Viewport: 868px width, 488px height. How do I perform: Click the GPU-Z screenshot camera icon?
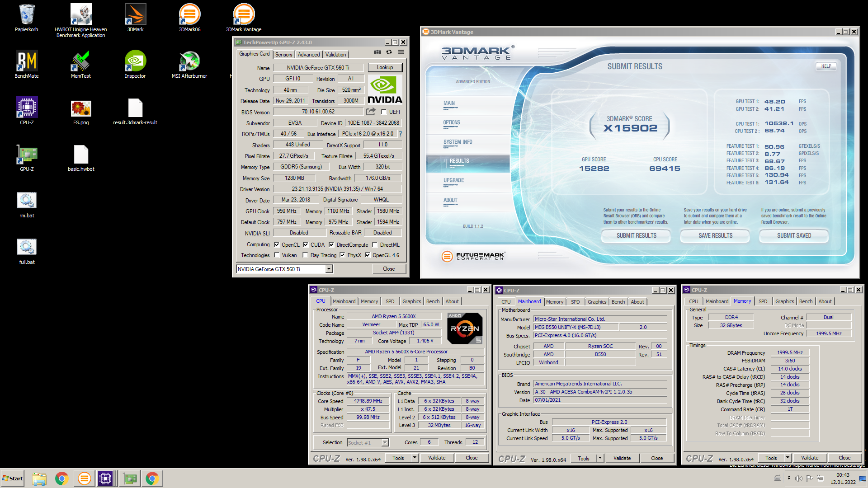click(377, 52)
